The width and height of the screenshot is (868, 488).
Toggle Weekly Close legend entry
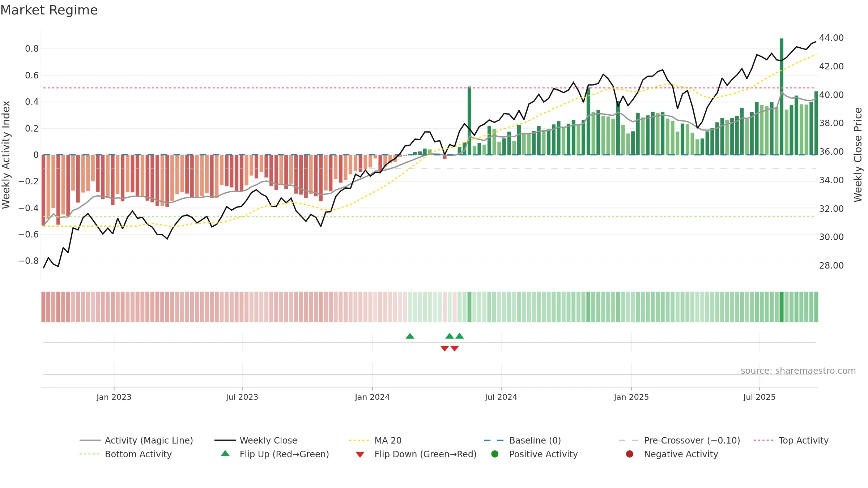tap(256, 440)
